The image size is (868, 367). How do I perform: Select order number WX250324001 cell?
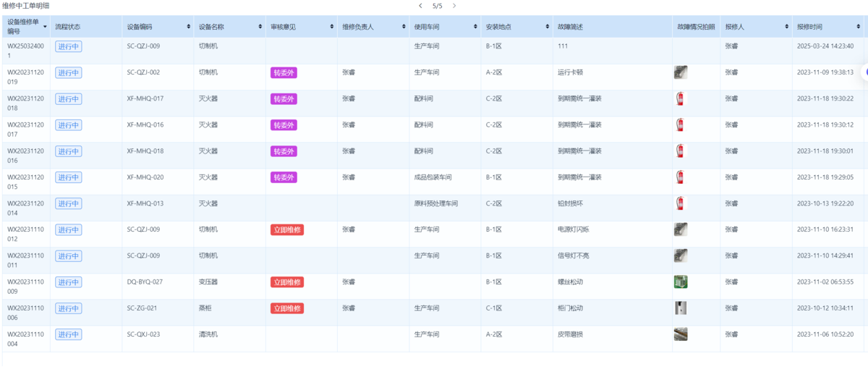pos(25,50)
